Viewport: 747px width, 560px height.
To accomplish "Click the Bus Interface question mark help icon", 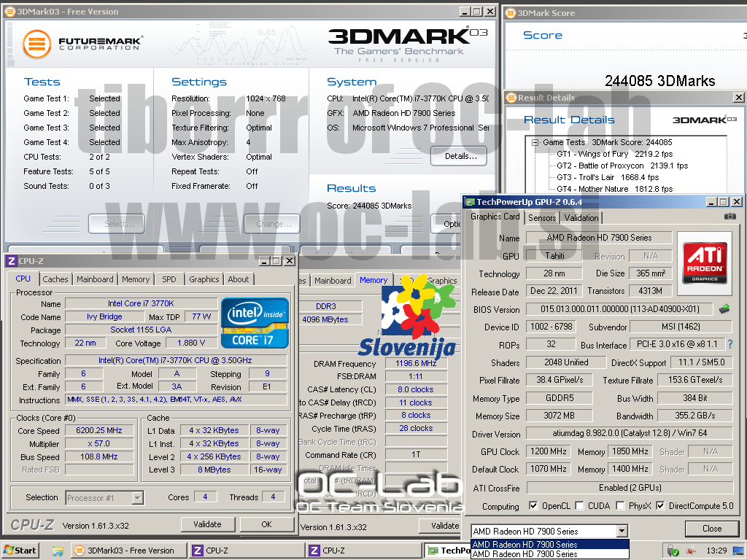I will pos(730,344).
